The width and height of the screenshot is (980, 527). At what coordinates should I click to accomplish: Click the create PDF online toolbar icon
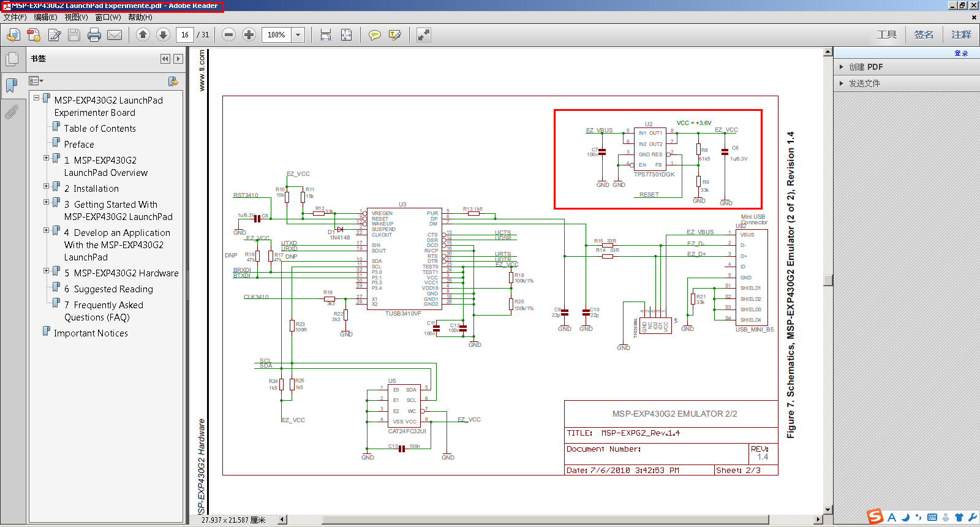[x=34, y=35]
